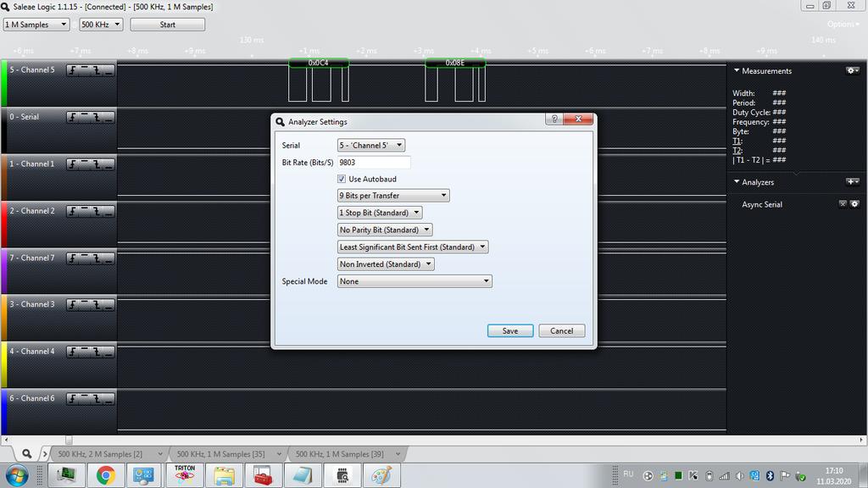Image resolution: width=868 pixels, height=488 pixels.
Task: Click the Start capture button
Action: click(168, 25)
